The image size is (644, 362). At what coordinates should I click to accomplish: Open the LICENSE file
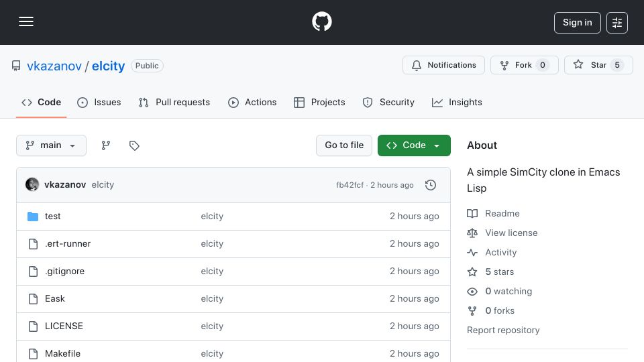click(64, 326)
